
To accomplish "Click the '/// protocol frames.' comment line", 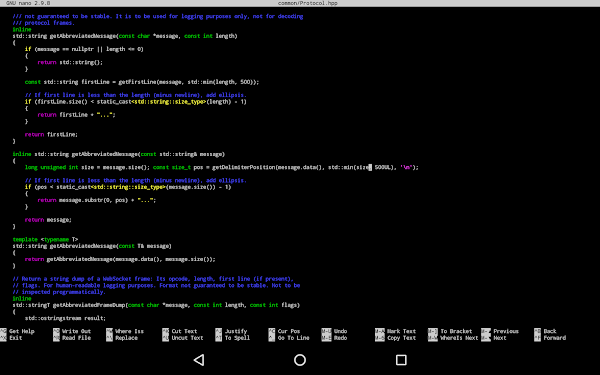I will [x=44, y=23].
